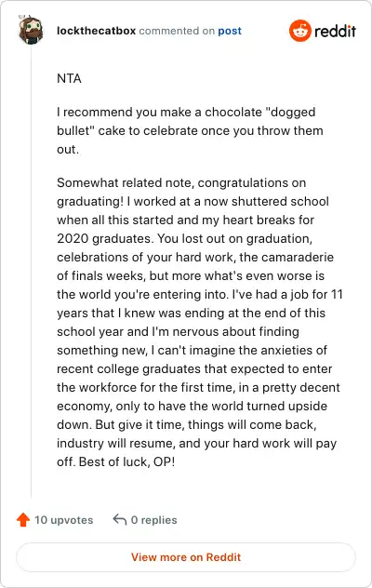
Task: Open the lockthecatbox username link
Action: (96, 31)
